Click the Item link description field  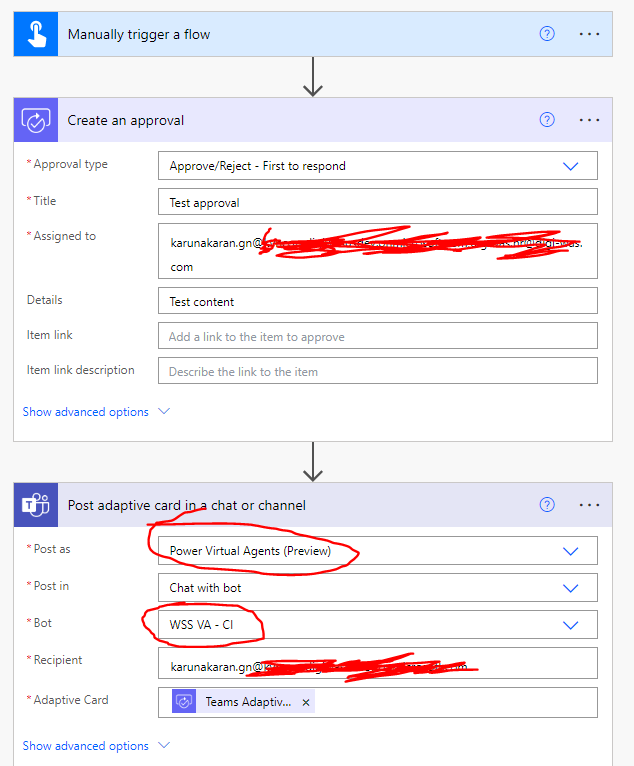[x=378, y=371]
